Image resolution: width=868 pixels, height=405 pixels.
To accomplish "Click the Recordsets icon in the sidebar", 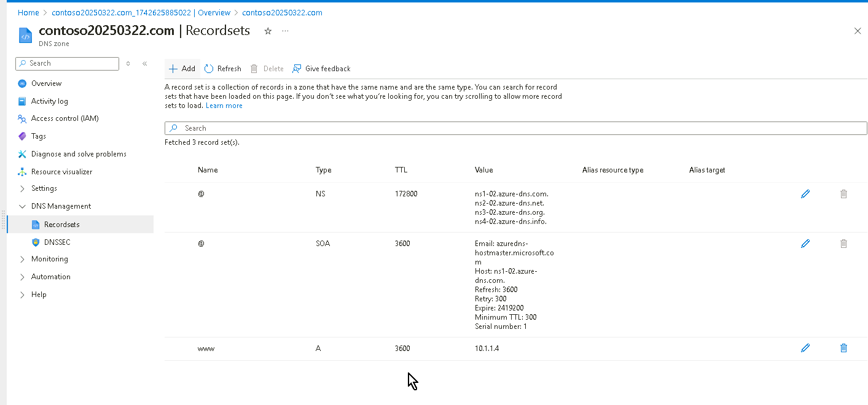I will tap(35, 225).
